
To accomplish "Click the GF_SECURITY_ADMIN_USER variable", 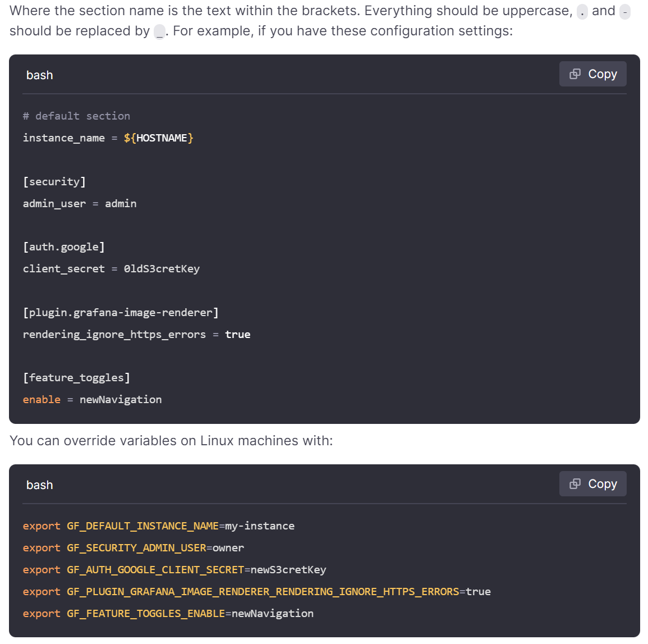I will (x=136, y=548).
